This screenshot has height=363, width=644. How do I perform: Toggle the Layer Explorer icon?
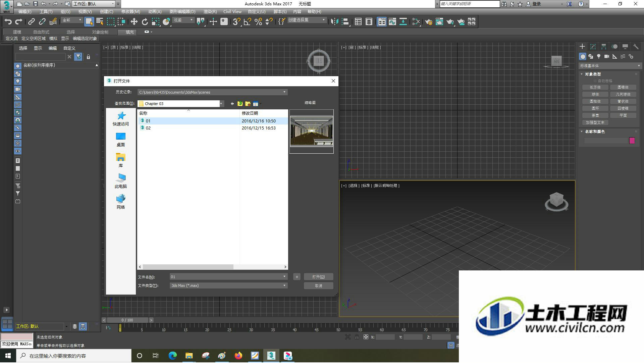(x=369, y=22)
